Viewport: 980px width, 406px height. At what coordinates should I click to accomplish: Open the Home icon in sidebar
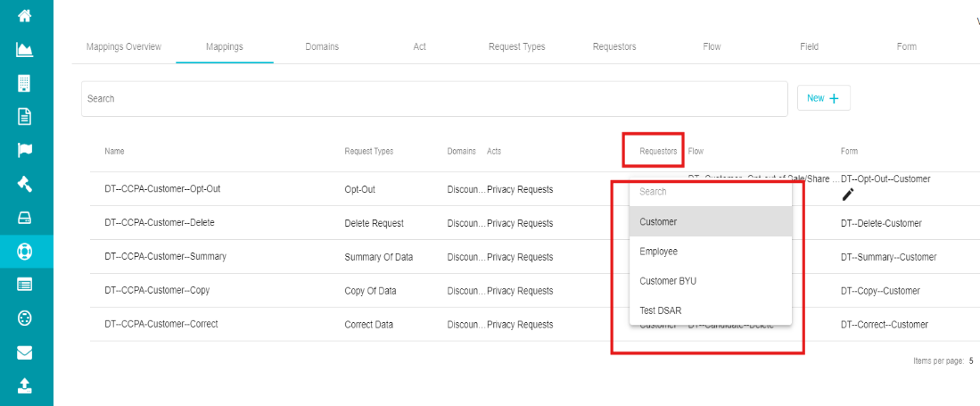[x=24, y=16]
